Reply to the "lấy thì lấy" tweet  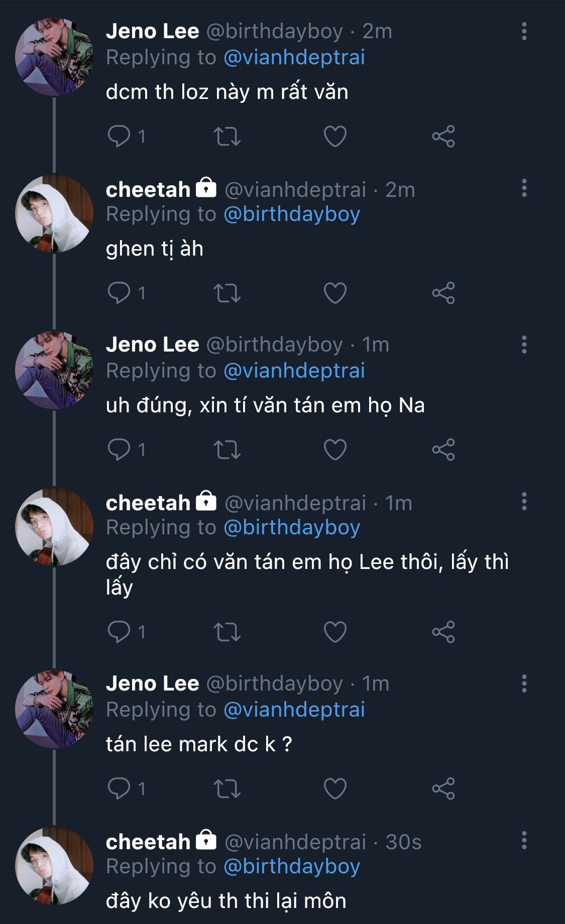pyautogui.click(x=119, y=632)
